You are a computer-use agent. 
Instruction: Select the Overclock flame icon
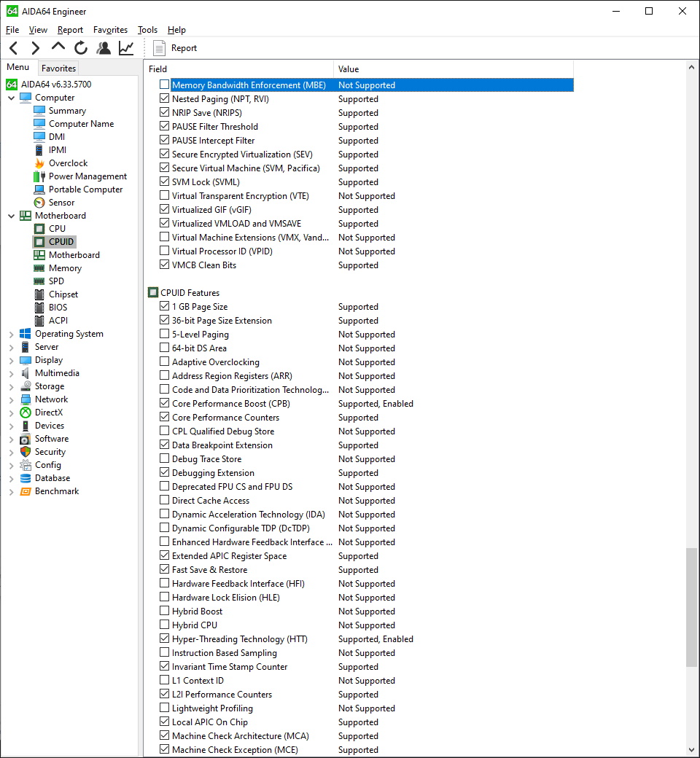point(39,163)
